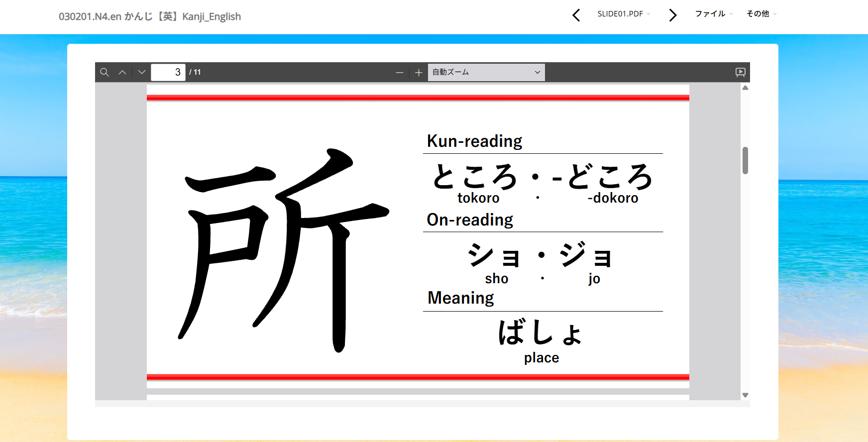Open the PDF search magnifier

point(105,72)
